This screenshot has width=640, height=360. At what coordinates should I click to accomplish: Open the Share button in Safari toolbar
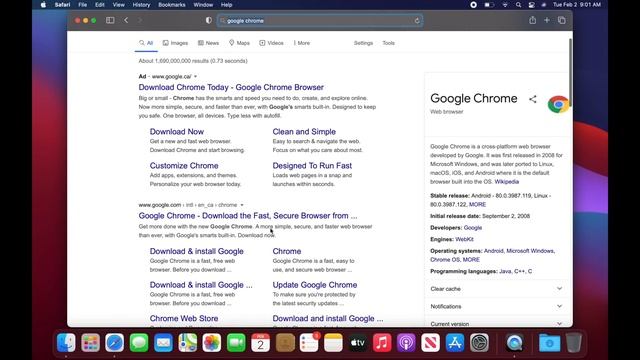[x=533, y=20]
